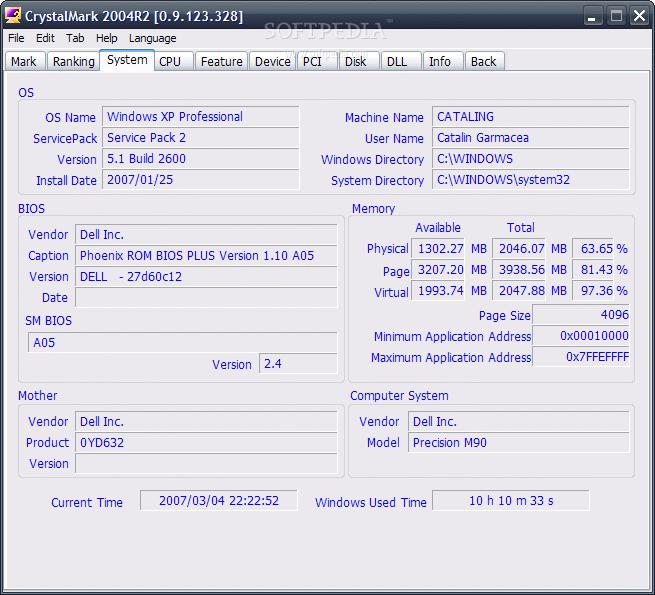Open the Info tab
Image resolution: width=655 pixels, height=595 pixels.
click(440, 62)
